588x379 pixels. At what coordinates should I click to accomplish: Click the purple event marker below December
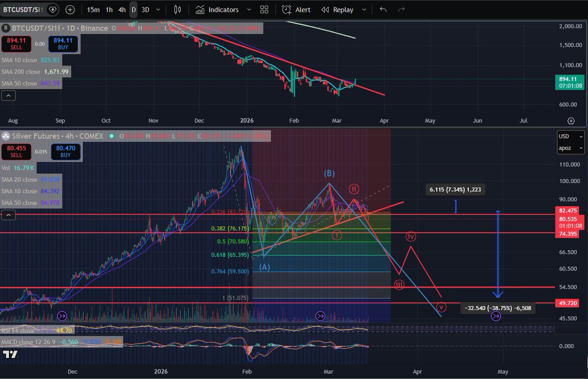pyautogui.click(x=62, y=316)
